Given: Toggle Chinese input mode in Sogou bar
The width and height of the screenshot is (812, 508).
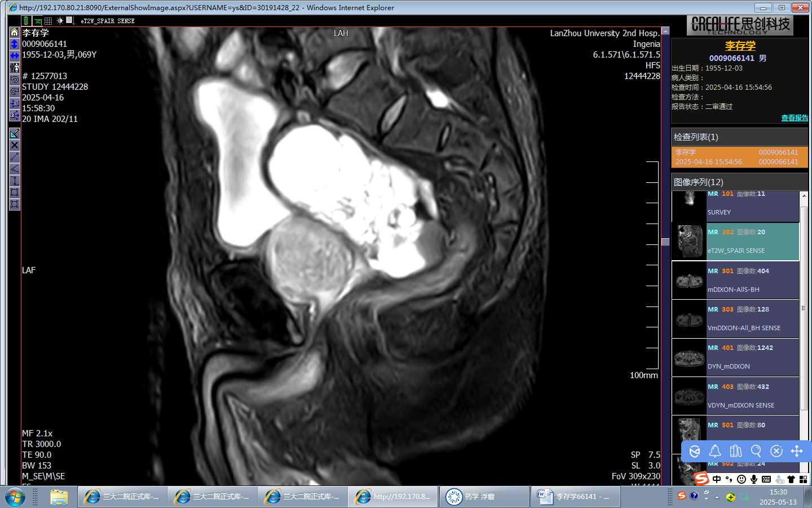Looking at the screenshot, I should click(x=716, y=479).
